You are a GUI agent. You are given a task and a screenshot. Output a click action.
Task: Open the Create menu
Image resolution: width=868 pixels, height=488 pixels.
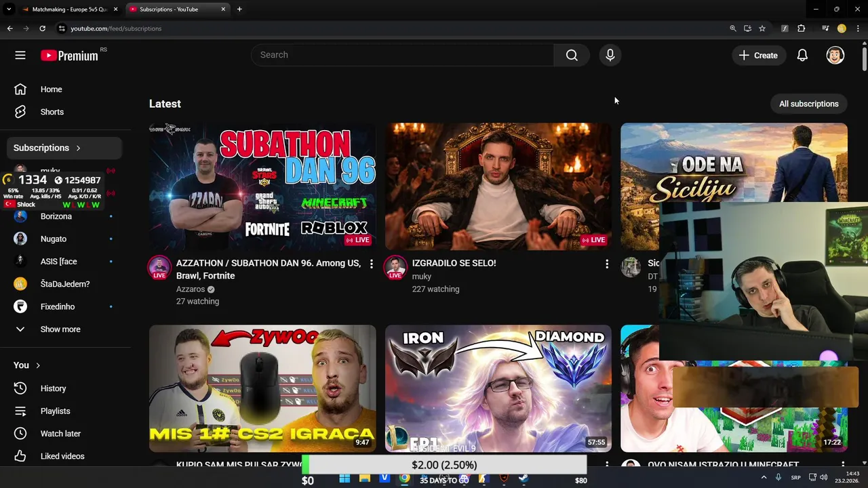click(758, 56)
